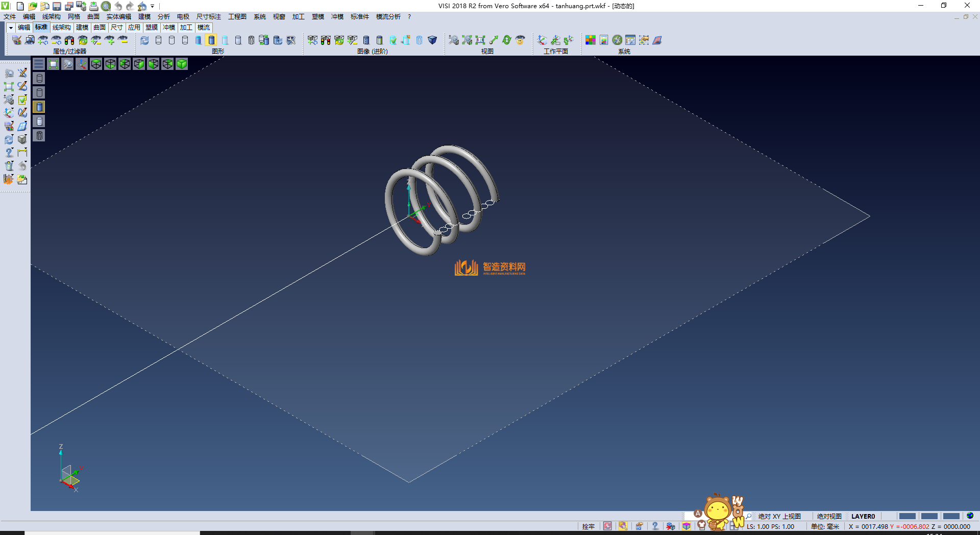Expand the quick access toolbar dropdown arrow
Viewport: 980px width, 535px height.
pyautogui.click(x=153, y=6)
